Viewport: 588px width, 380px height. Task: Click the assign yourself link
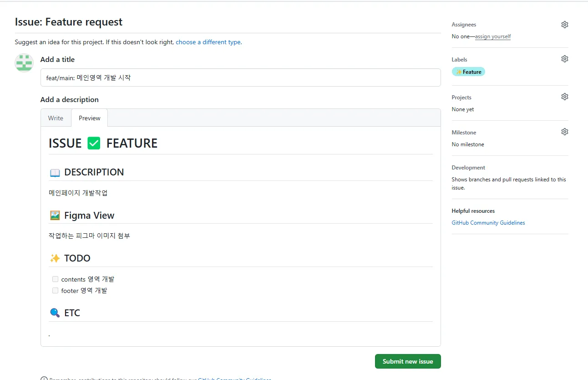[492, 36]
